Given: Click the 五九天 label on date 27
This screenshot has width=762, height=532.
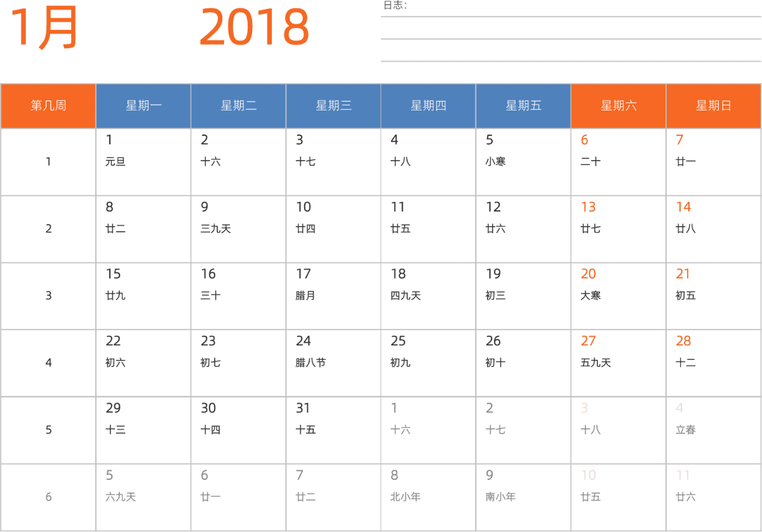Looking at the screenshot, I should [x=596, y=363].
